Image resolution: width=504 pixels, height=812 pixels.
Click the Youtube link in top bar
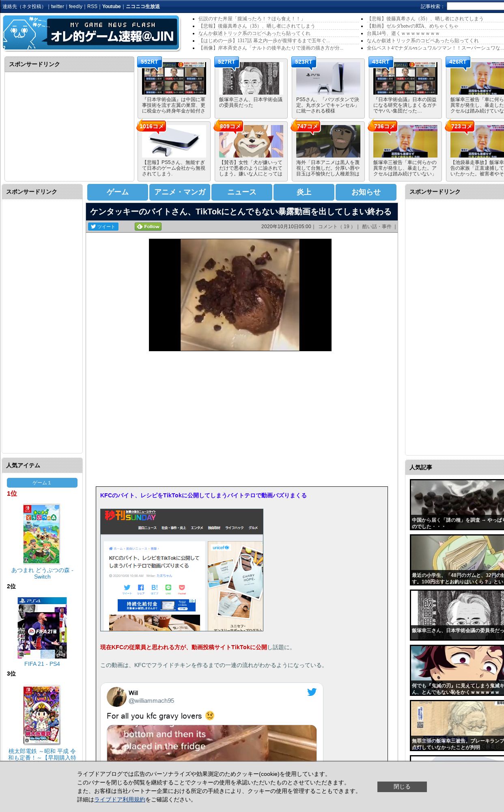point(112,6)
